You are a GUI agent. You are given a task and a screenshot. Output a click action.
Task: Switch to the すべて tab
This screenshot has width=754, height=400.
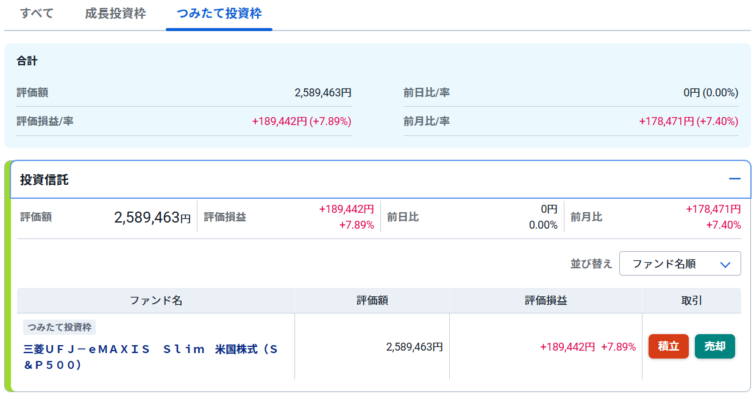37,13
